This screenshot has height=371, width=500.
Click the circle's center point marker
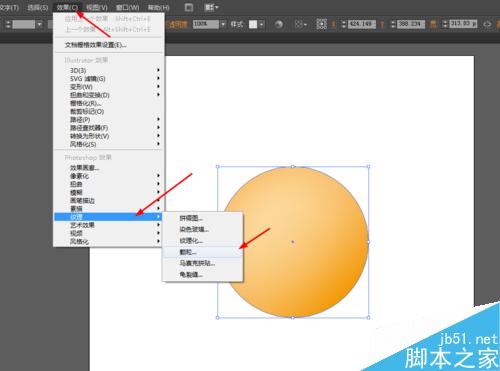tap(293, 242)
